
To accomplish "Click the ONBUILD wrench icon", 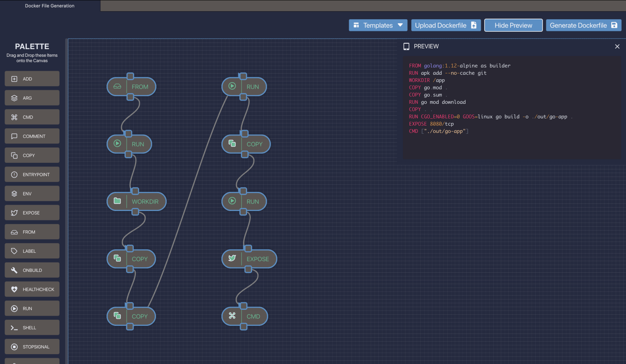I will pos(14,271).
